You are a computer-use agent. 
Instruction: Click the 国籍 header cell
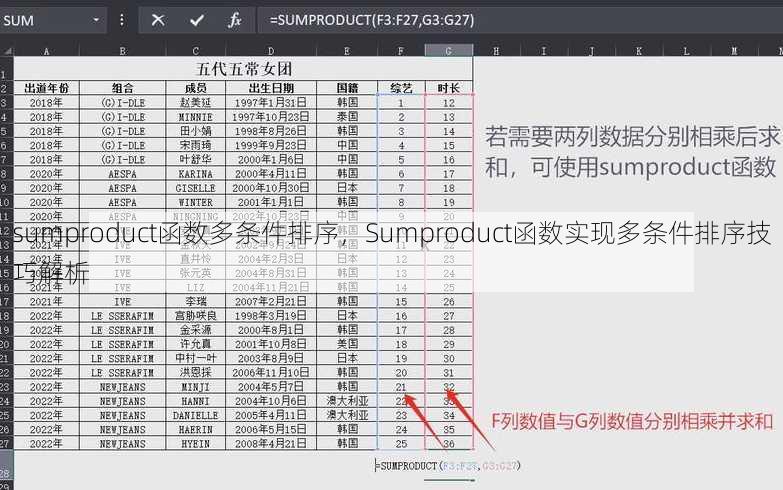pyautogui.click(x=347, y=88)
